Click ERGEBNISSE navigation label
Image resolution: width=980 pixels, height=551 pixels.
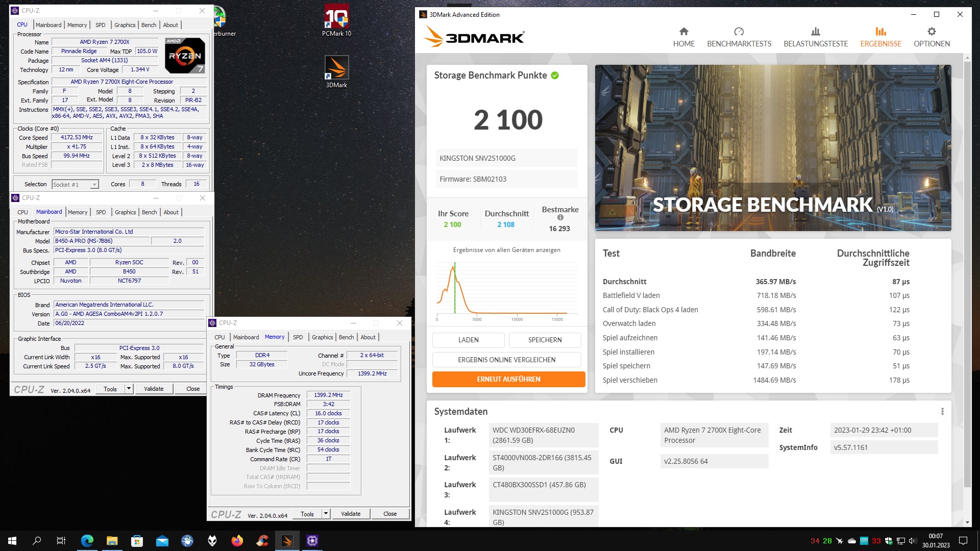coord(880,44)
